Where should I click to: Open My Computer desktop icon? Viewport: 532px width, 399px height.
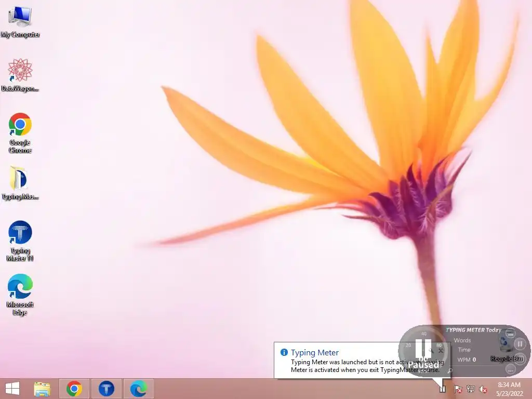pos(20,21)
